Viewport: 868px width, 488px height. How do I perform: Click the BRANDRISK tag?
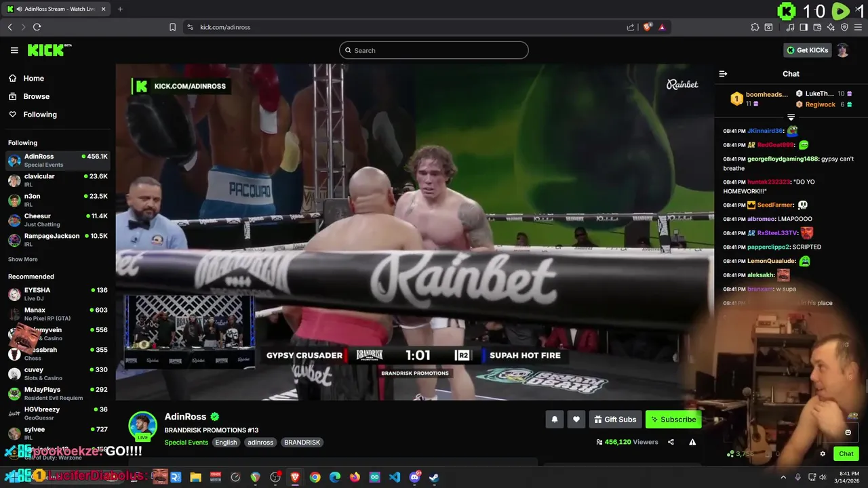click(x=302, y=443)
